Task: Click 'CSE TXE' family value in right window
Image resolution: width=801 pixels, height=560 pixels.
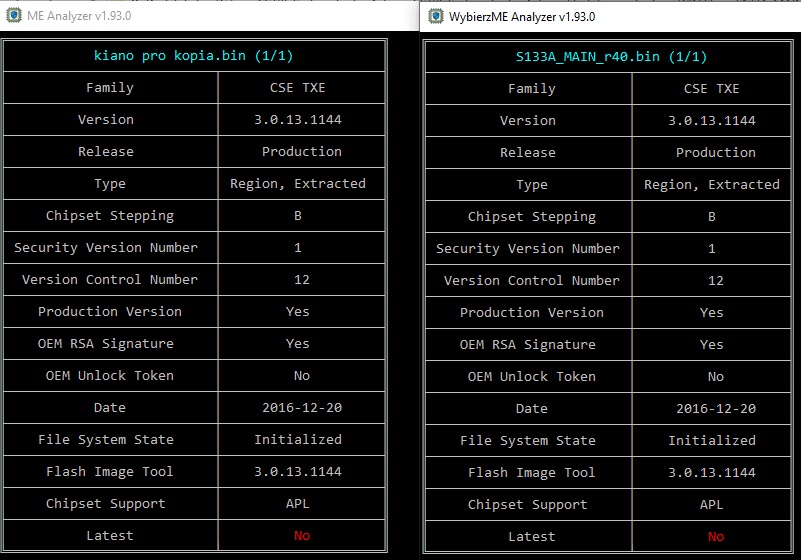Action: click(712, 89)
